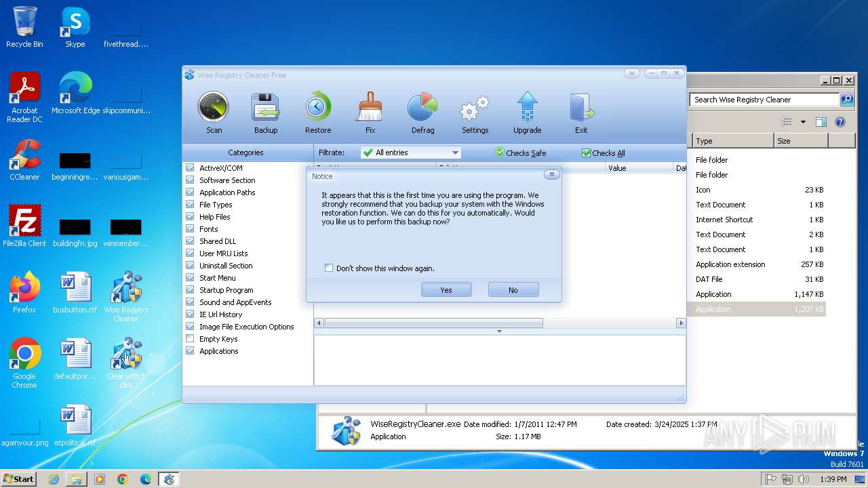Open Explorer help question mark icon
This screenshot has height=488, width=868.
tap(840, 122)
